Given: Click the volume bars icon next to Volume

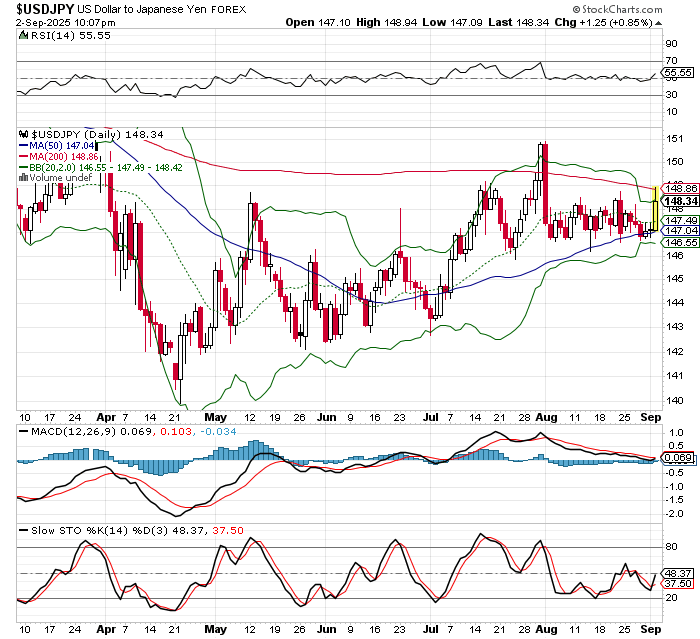Looking at the screenshot, I should [24, 178].
